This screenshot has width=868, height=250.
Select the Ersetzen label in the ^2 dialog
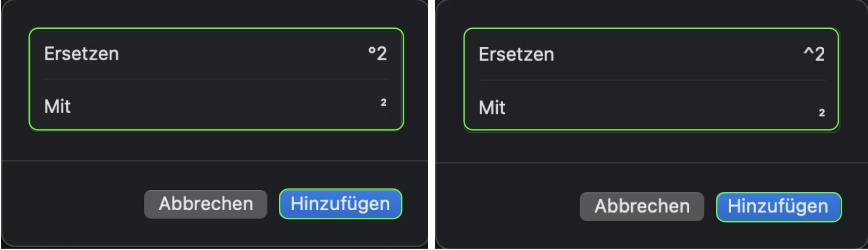click(516, 54)
